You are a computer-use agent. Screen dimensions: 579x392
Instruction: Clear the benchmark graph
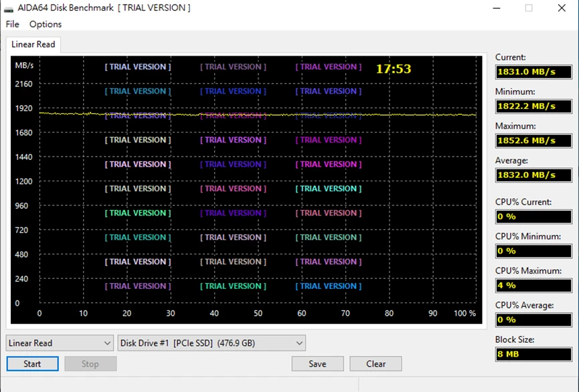pyautogui.click(x=376, y=364)
